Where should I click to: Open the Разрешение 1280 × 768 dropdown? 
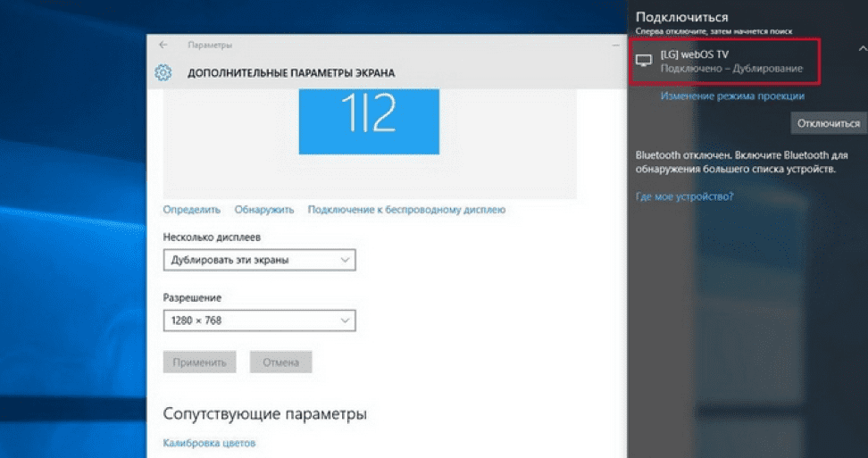pos(259,321)
